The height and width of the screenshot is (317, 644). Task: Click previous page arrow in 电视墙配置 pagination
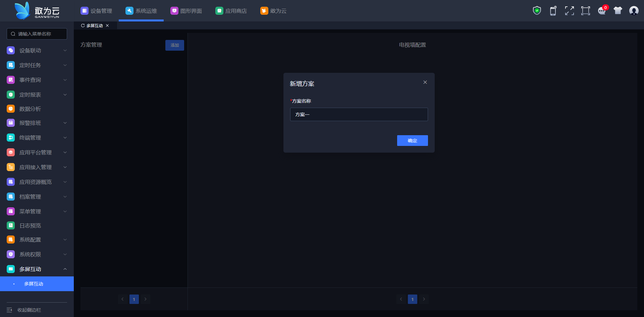point(401,299)
